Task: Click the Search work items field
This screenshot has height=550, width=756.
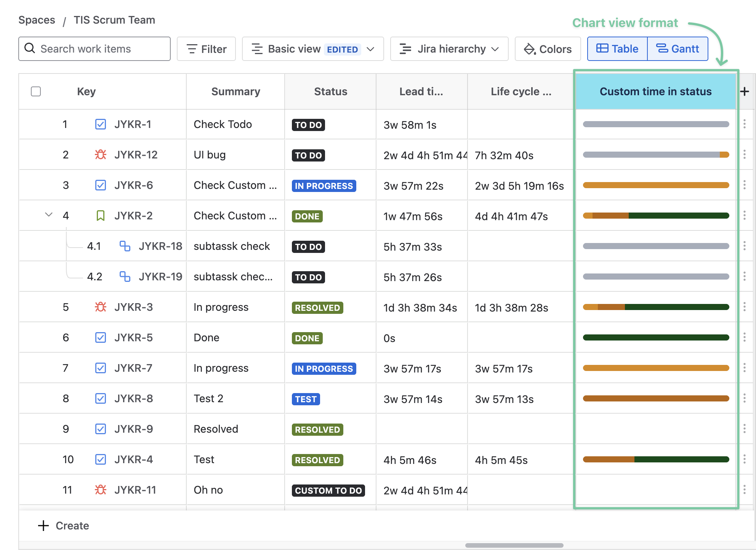Action: click(x=94, y=49)
